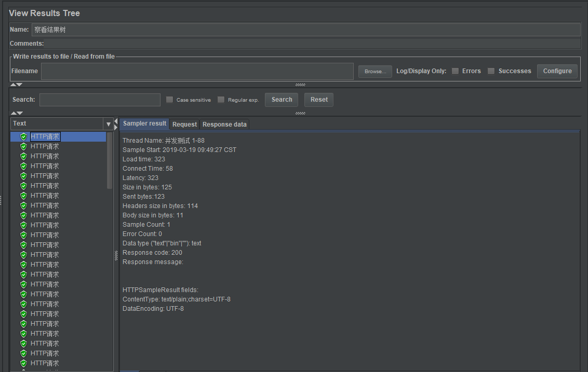Toggle the Case sensitive checkbox
The height and width of the screenshot is (372, 588).
coord(169,100)
